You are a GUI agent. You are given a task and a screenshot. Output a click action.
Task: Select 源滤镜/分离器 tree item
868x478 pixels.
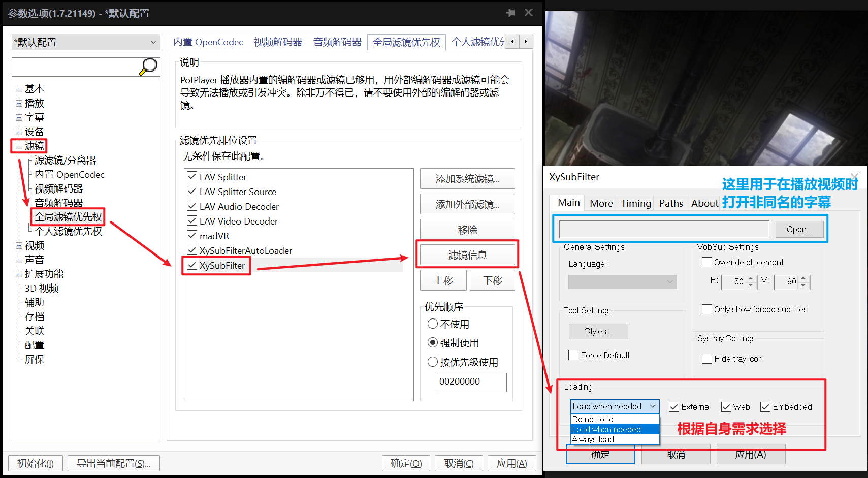(65, 161)
